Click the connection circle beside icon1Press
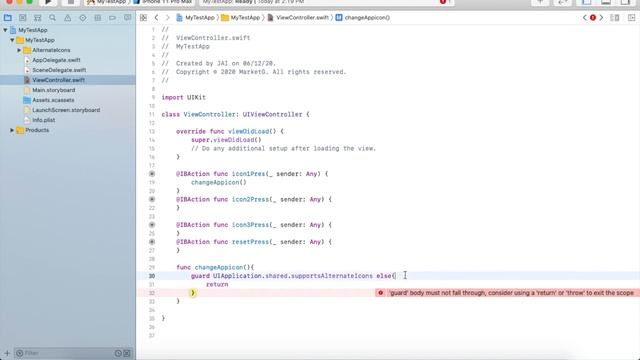640x360 pixels. (x=152, y=174)
